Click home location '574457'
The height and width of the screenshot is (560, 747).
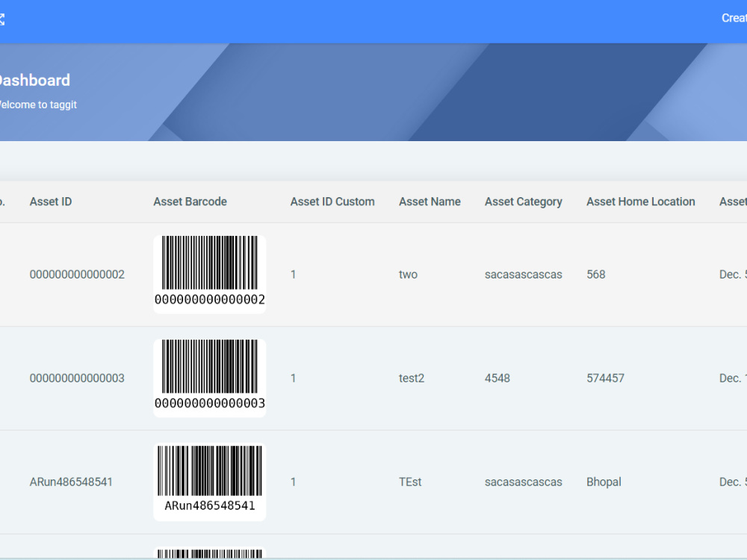pos(606,378)
